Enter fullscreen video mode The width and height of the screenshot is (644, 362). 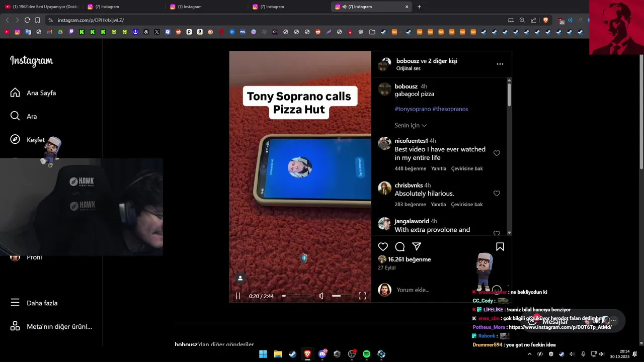(x=362, y=296)
